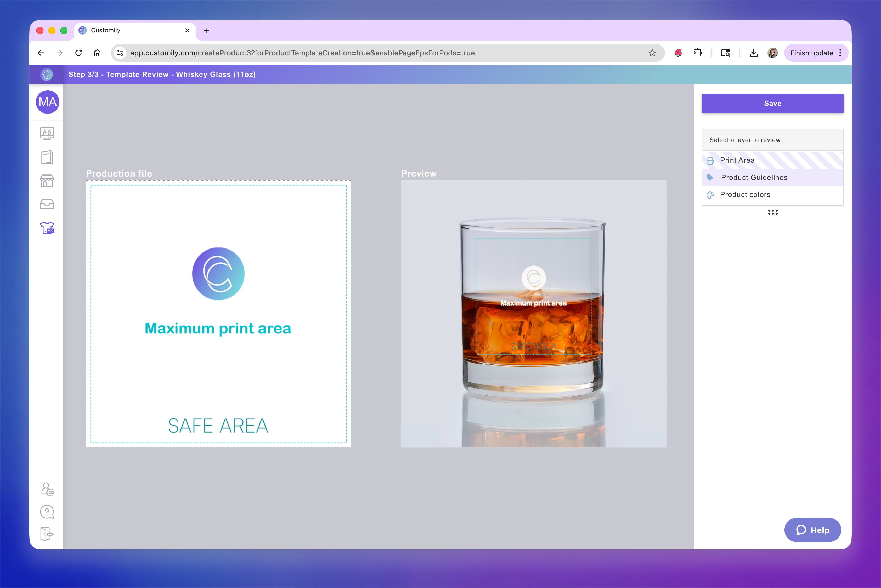Select the Product Guidelines layer
881x588 pixels.
pyautogui.click(x=754, y=177)
